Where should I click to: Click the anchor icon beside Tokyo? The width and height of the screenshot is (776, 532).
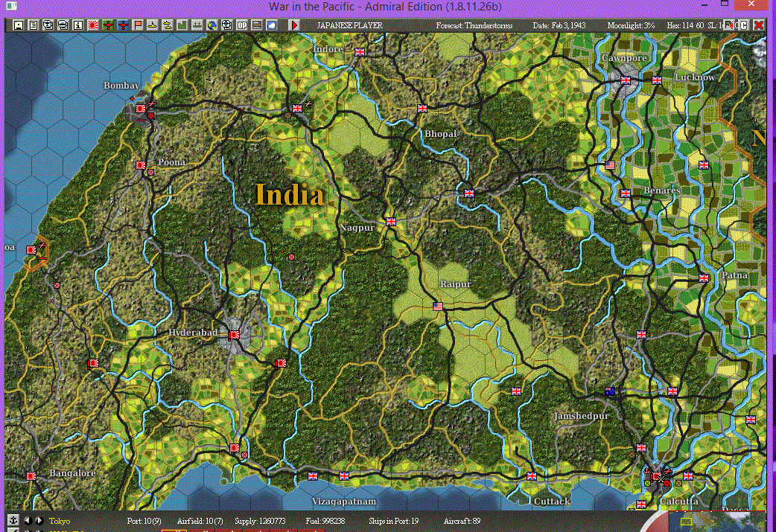13,520
